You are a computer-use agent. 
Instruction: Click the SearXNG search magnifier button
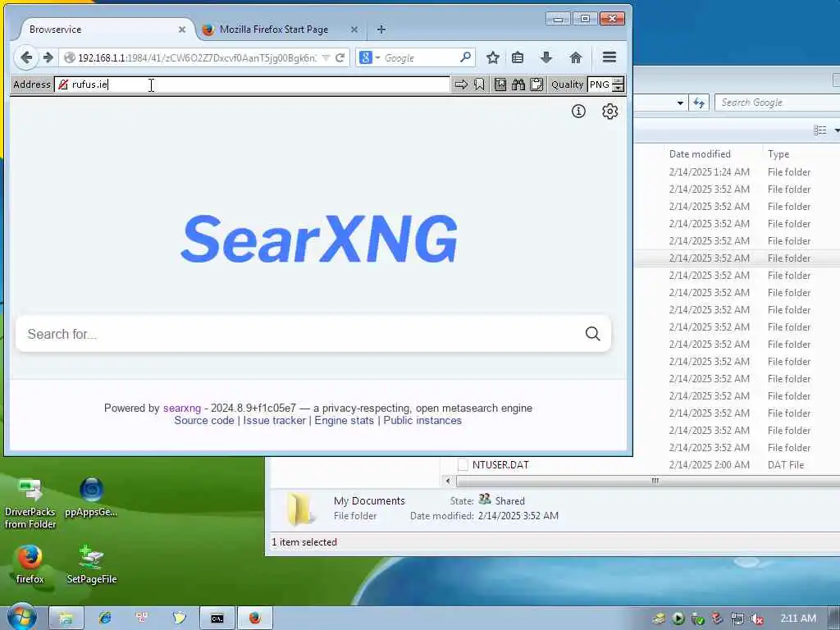[592, 333]
